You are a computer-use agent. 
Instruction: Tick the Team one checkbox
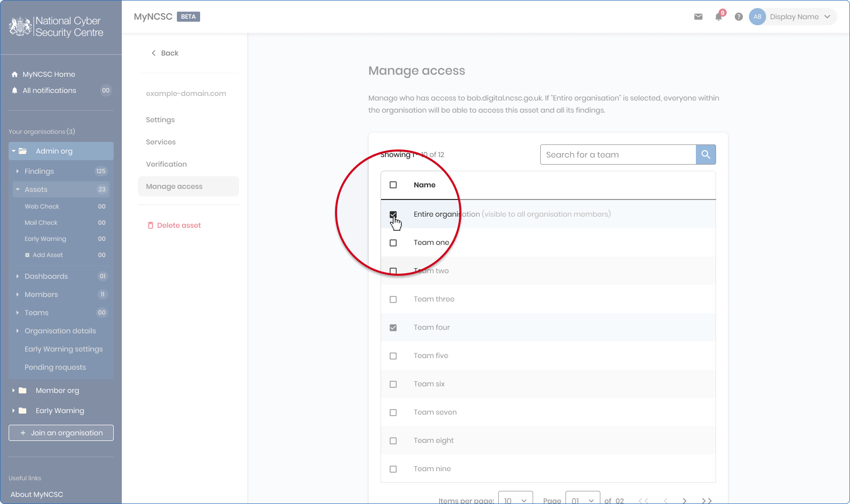tap(393, 243)
